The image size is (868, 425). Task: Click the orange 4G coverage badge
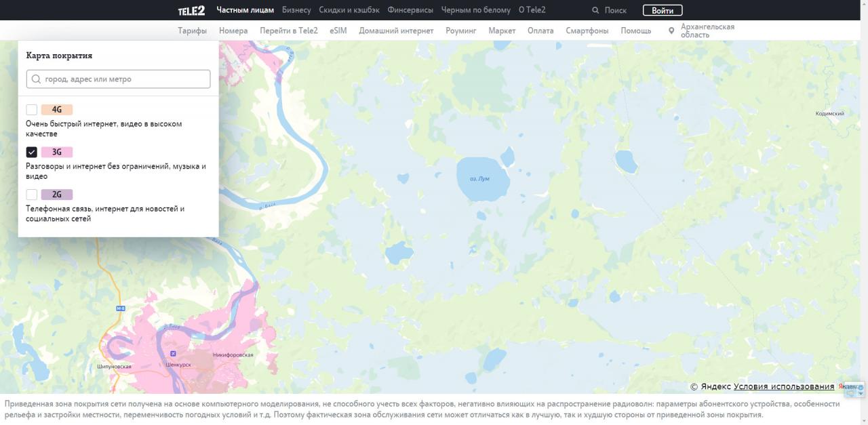(x=56, y=109)
